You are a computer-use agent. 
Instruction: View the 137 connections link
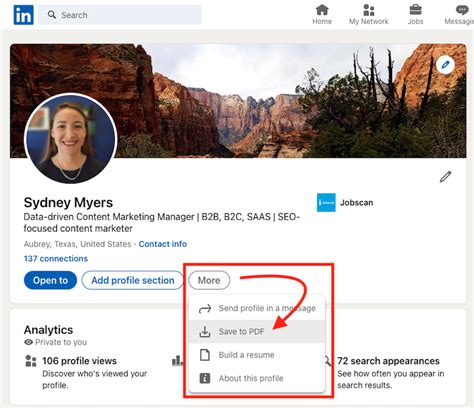pyautogui.click(x=56, y=259)
